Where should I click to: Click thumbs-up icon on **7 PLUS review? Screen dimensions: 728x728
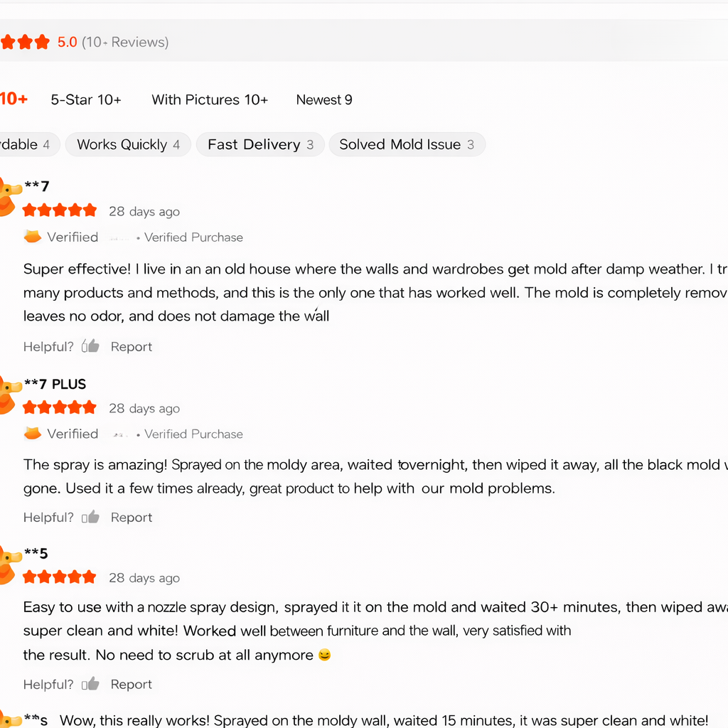point(90,518)
